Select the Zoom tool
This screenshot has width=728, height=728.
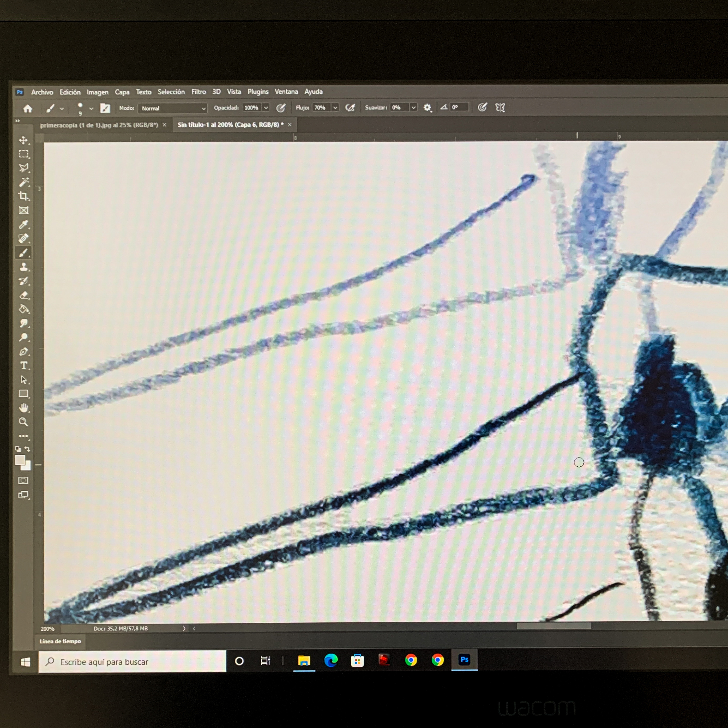pyautogui.click(x=23, y=422)
